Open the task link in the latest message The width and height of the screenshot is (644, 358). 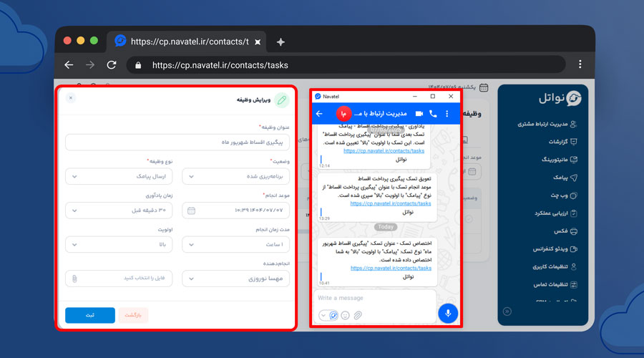[391, 268]
